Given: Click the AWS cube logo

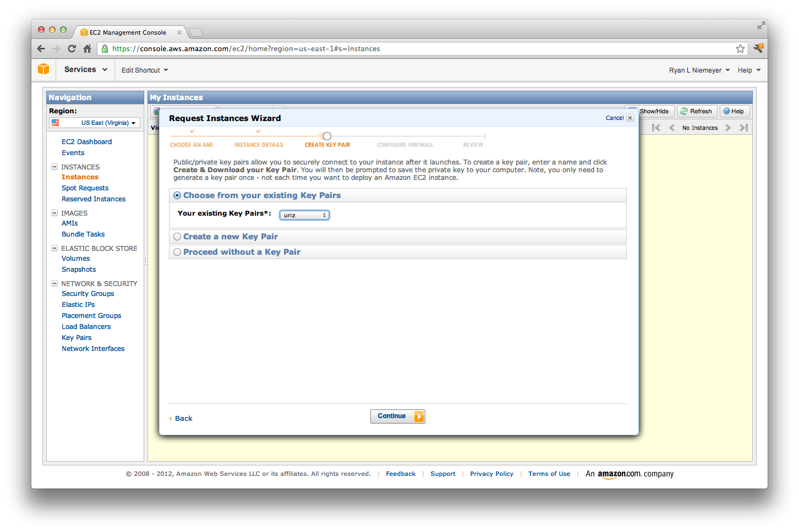Looking at the screenshot, I should tap(43, 69).
